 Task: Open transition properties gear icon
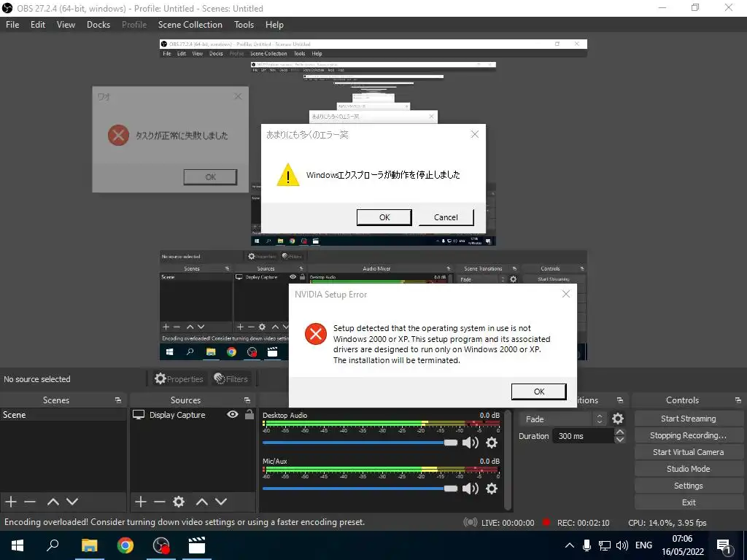coord(618,419)
